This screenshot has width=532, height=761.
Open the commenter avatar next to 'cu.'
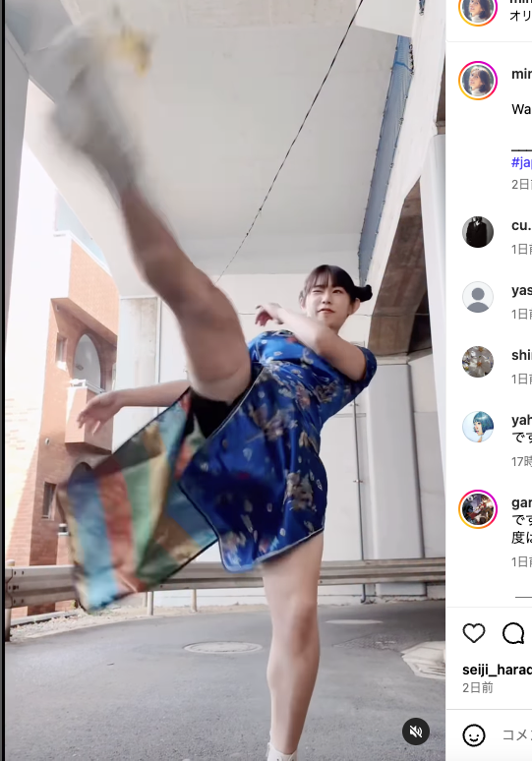[478, 232]
